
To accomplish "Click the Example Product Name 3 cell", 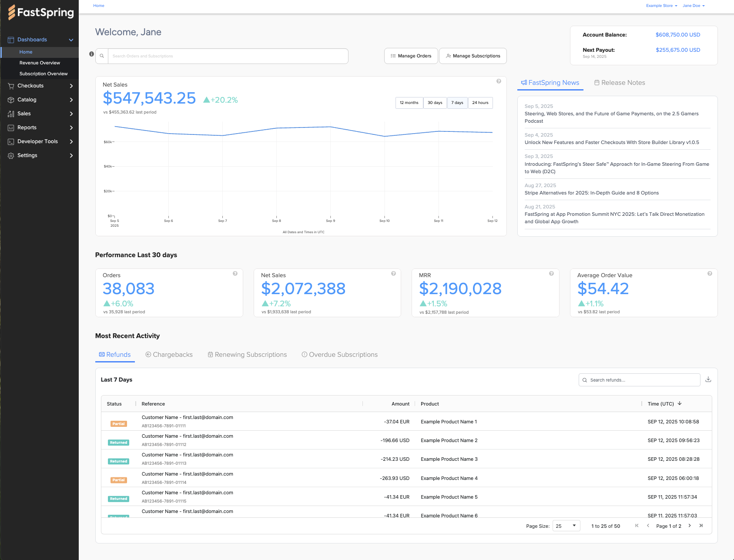I will coord(449,459).
